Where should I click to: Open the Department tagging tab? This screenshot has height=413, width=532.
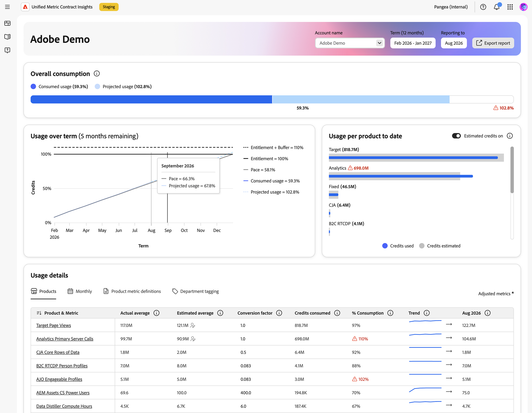(x=195, y=291)
